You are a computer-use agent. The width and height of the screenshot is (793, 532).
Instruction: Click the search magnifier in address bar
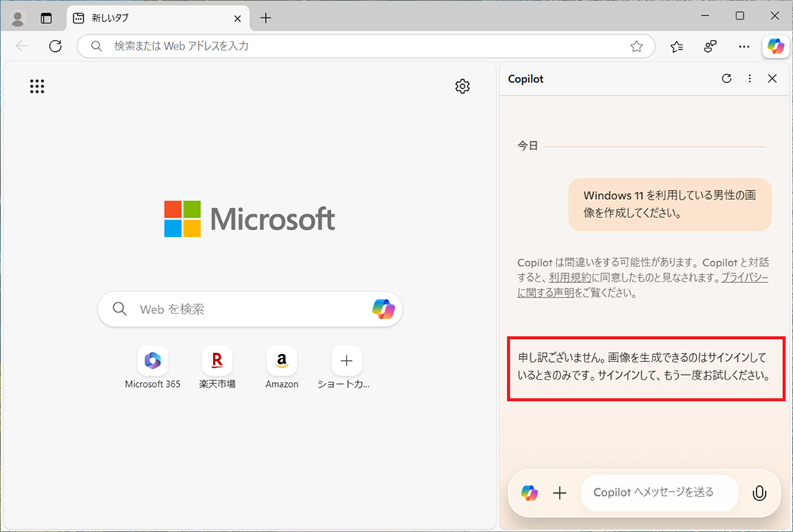96,46
